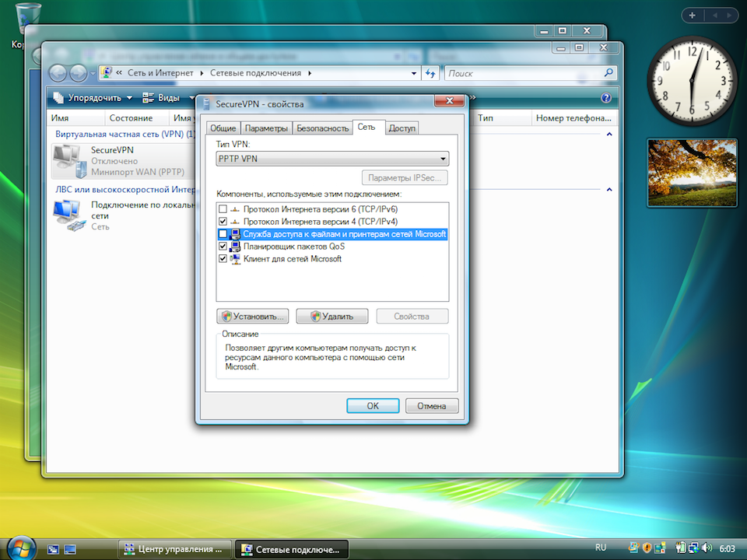The width and height of the screenshot is (747, 560).
Task: Click the security shield tray icon
Action: [x=647, y=548]
